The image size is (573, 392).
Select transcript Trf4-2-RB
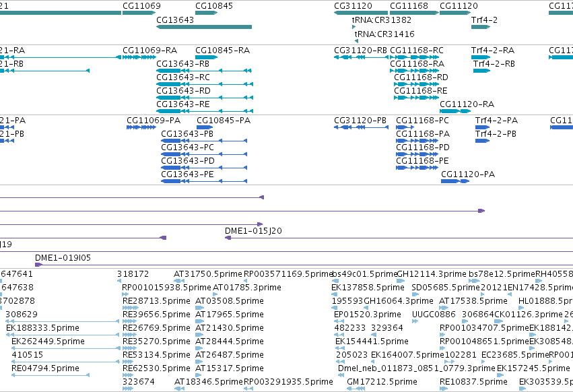point(481,71)
